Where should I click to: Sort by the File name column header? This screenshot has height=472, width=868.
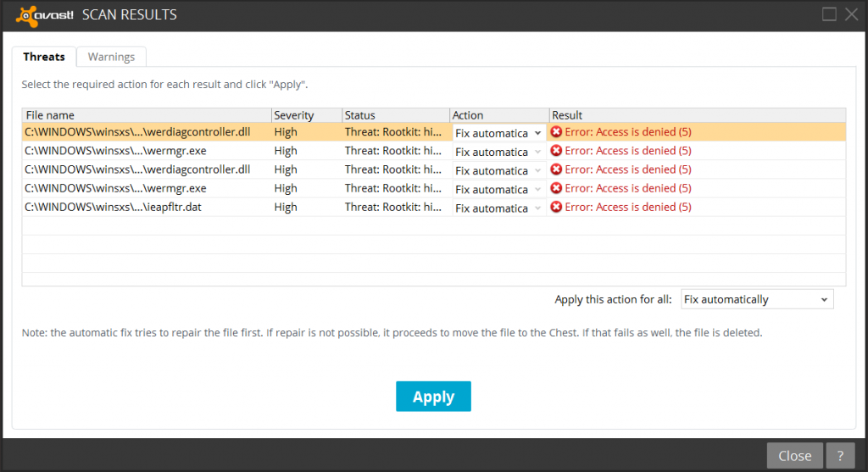point(147,115)
